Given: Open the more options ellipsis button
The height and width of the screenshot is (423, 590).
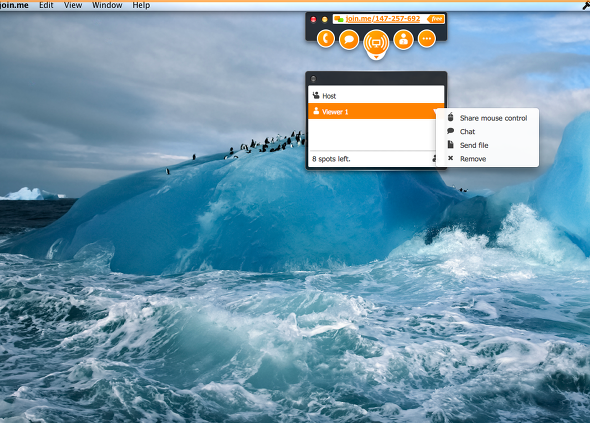Looking at the screenshot, I should pyautogui.click(x=427, y=39).
